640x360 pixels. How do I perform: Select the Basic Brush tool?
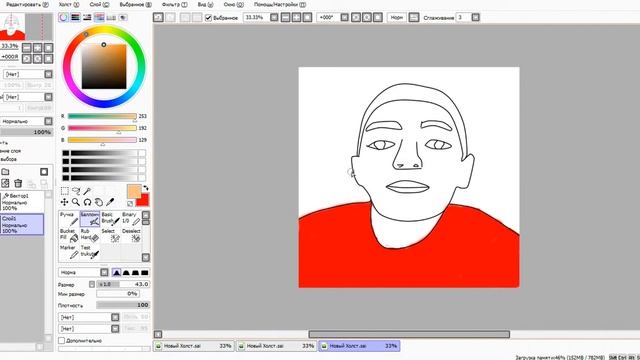[x=110, y=218]
